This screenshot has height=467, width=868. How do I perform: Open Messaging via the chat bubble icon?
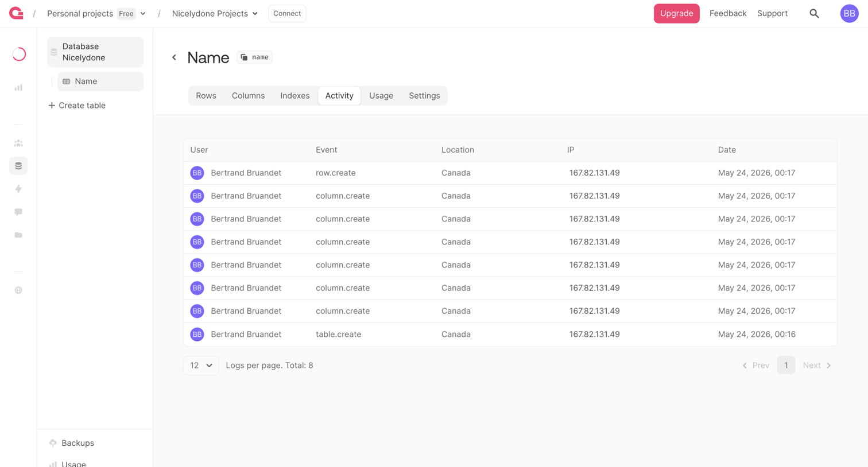(x=18, y=212)
